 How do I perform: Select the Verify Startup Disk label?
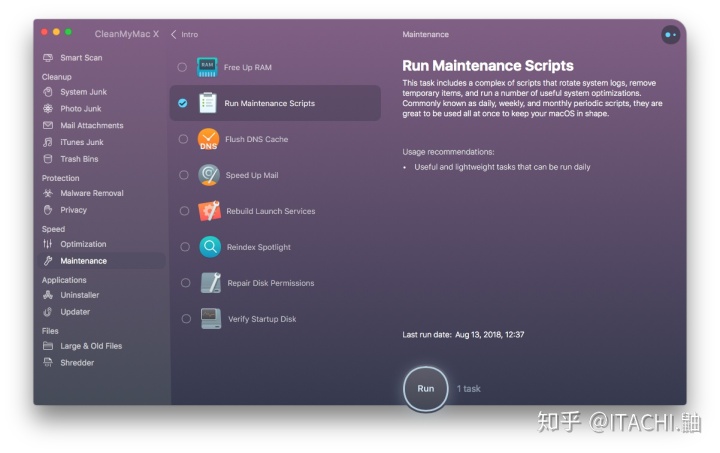coord(262,319)
